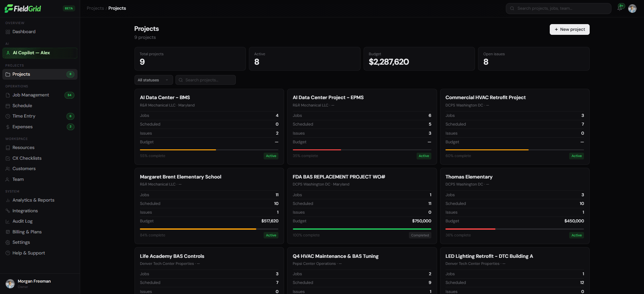
Task: Open AI Copilot — Alex
Action: 40,53
